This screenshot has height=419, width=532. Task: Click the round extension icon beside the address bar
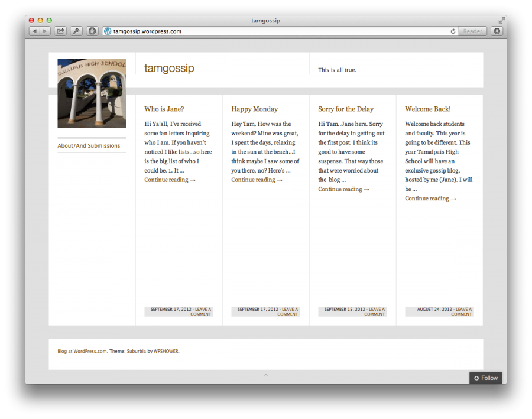point(92,31)
